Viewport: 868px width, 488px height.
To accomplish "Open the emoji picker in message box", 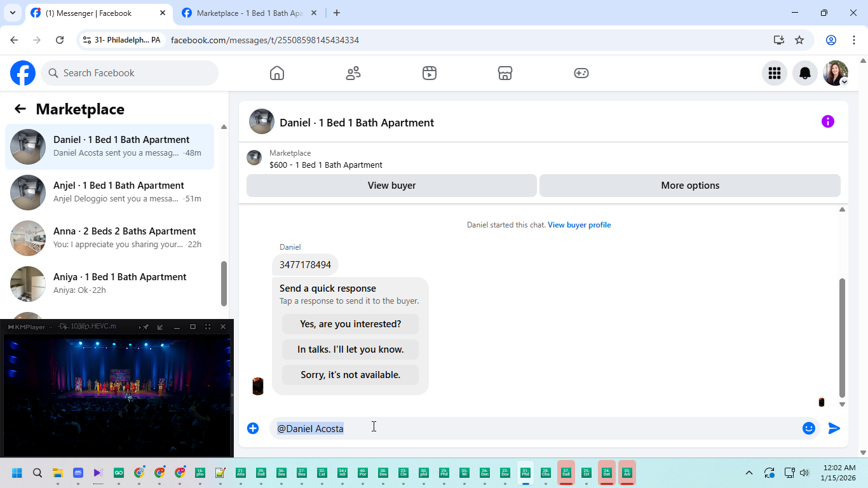I will 809,428.
